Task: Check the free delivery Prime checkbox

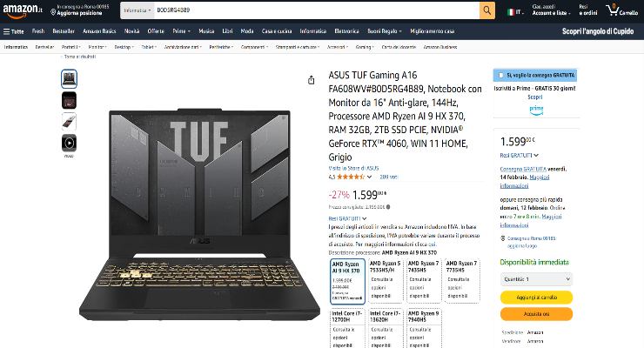Action: (500, 75)
